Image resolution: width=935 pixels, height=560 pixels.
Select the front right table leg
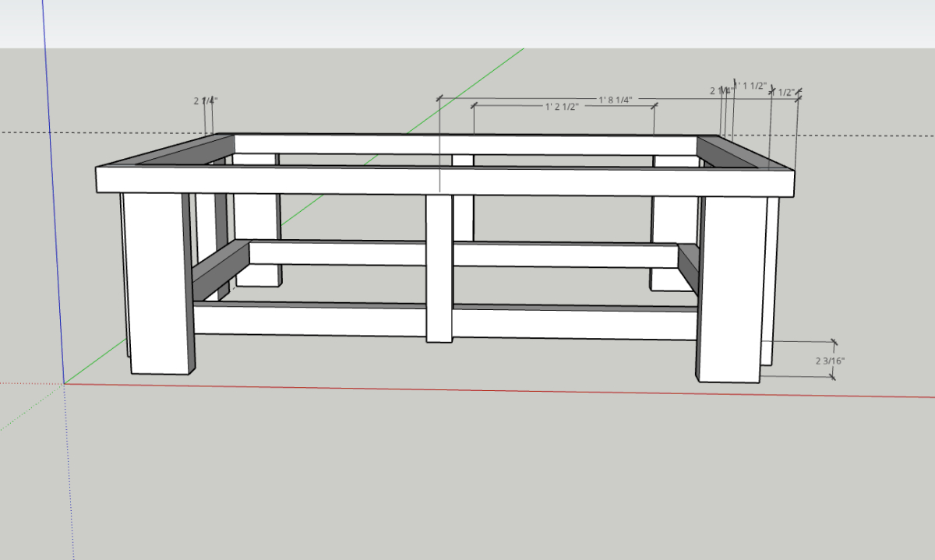point(729,288)
